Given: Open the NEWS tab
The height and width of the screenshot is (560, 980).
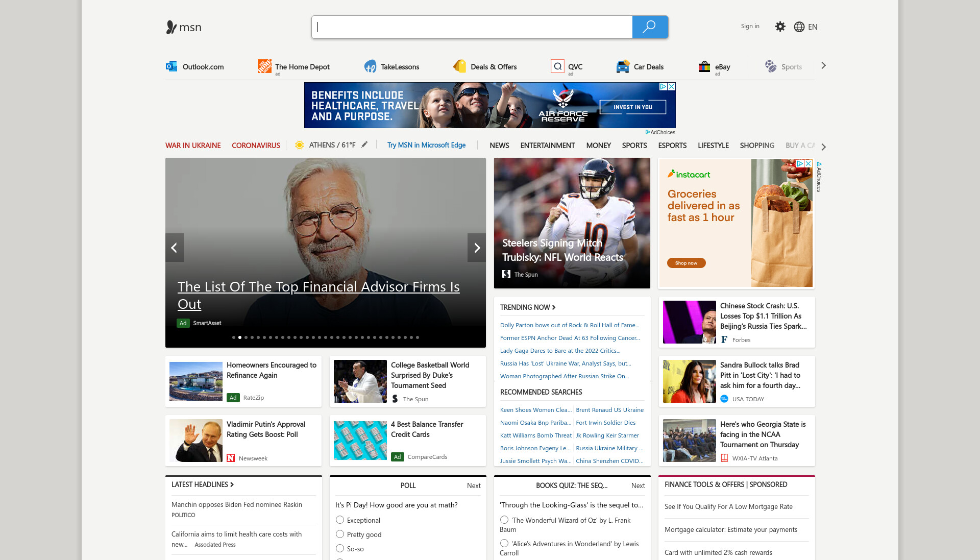Looking at the screenshot, I should pos(499,145).
